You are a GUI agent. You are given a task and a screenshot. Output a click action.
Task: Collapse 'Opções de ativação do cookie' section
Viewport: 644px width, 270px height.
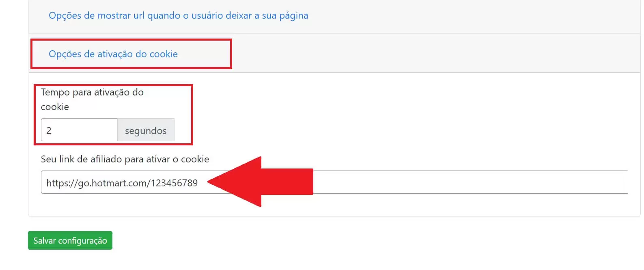113,54
